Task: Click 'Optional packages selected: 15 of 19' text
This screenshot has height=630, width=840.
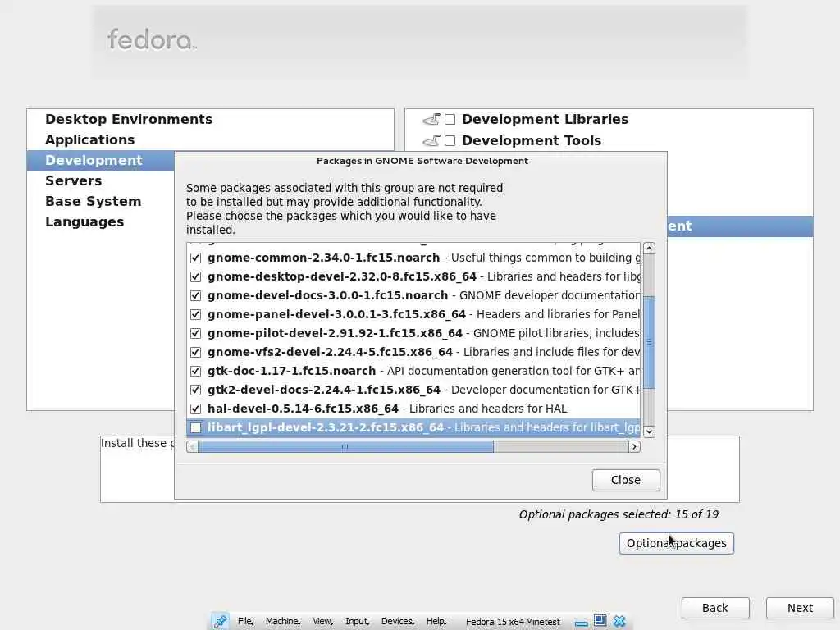Action: (619, 514)
